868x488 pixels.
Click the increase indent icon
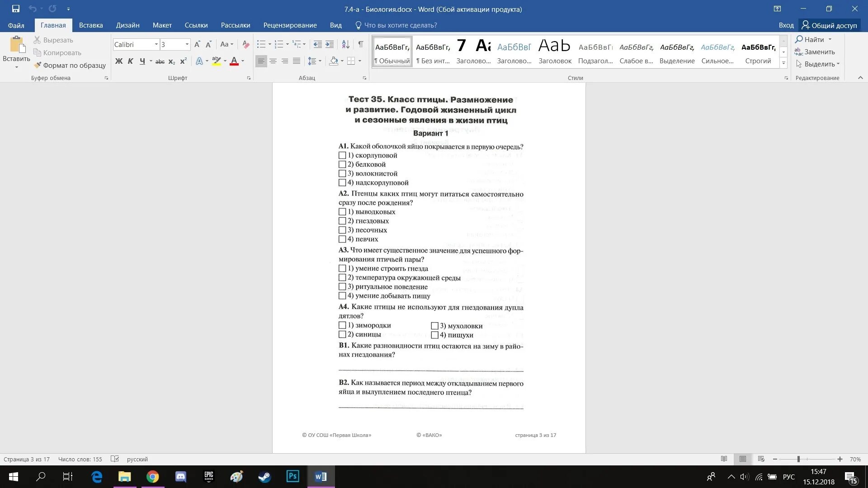click(330, 44)
